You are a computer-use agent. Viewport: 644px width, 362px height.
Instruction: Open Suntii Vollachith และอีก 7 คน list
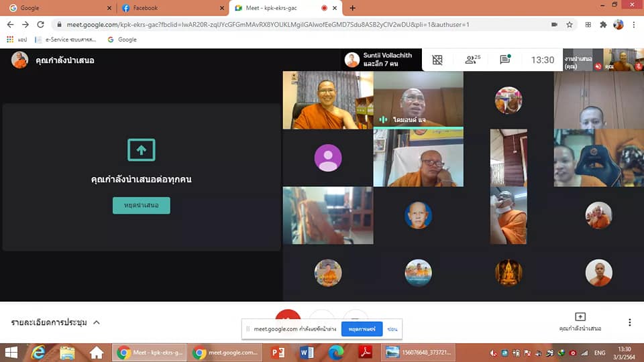[380, 60]
